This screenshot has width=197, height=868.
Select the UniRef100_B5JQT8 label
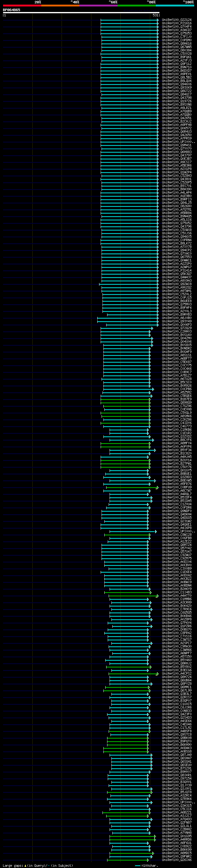click(176, 792)
